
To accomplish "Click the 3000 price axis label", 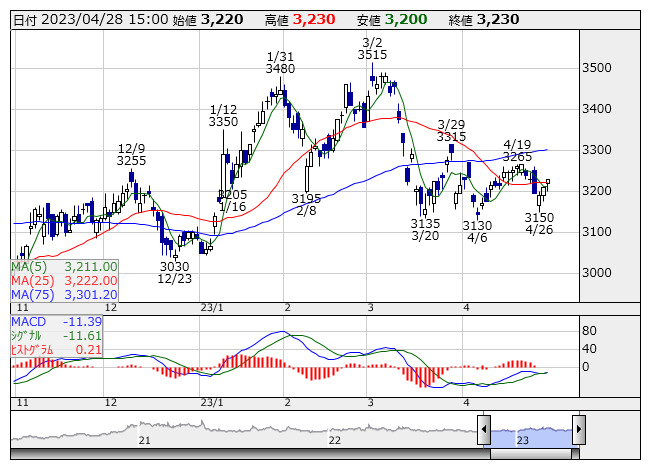I will click(597, 273).
